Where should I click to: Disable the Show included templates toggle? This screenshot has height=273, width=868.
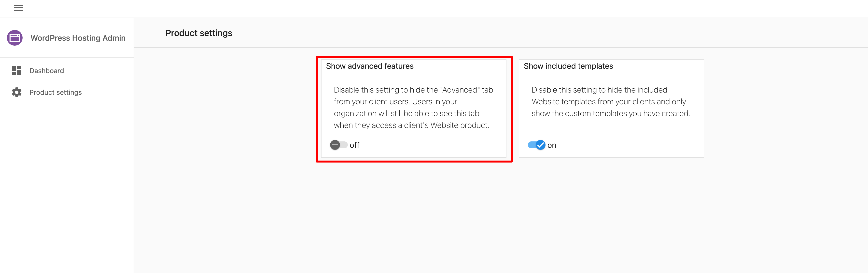click(x=536, y=145)
